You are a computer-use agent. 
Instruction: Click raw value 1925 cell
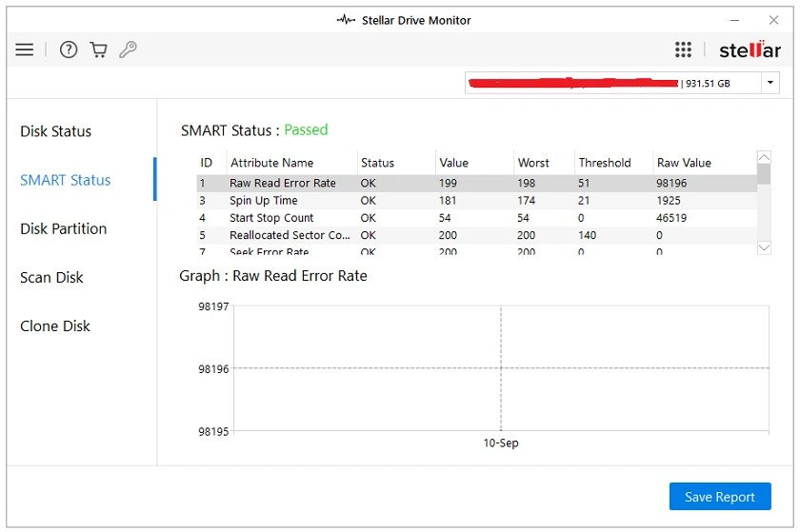(x=669, y=201)
